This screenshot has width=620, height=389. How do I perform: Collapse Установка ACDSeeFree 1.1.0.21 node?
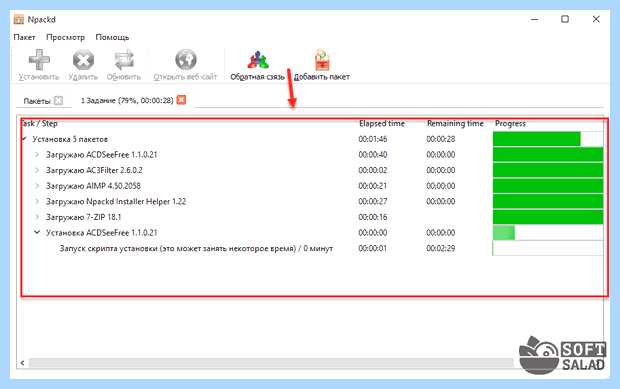[37, 232]
